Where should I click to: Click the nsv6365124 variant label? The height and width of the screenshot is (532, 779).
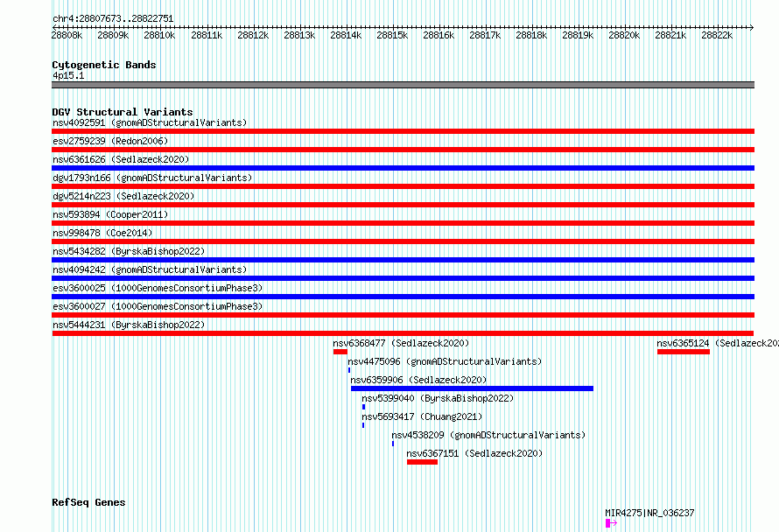click(x=718, y=343)
